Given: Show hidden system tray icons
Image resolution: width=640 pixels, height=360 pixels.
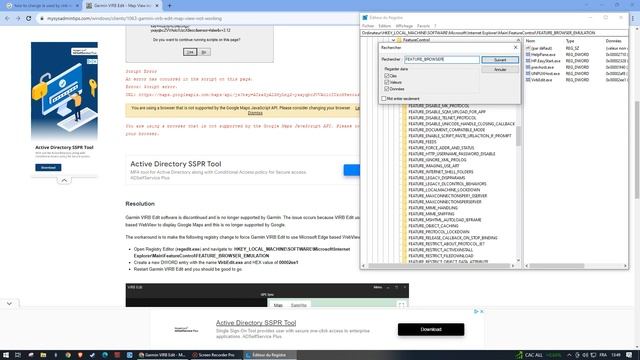Looking at the screenshot, I should pos(569,355).
